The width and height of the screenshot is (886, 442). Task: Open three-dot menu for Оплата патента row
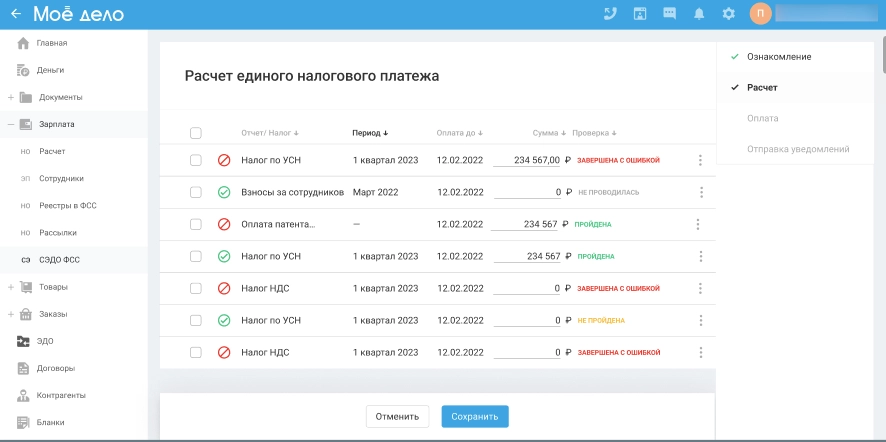click(698, 224)
